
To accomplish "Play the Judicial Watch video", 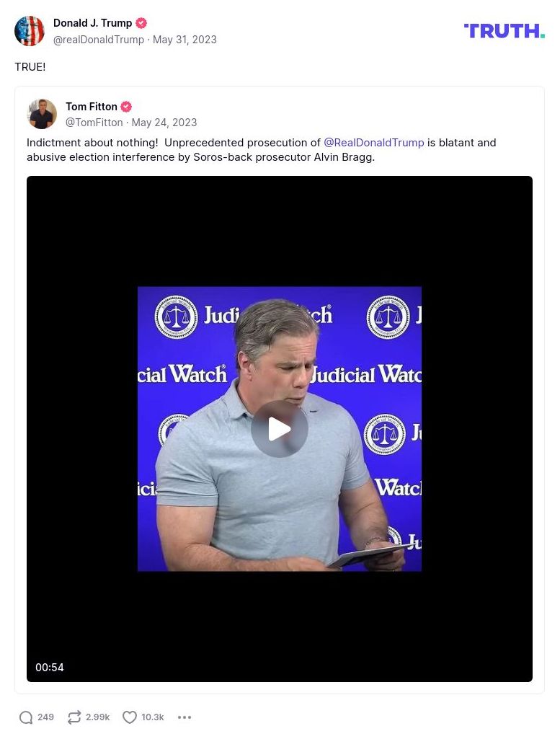I will pos(280,429).
